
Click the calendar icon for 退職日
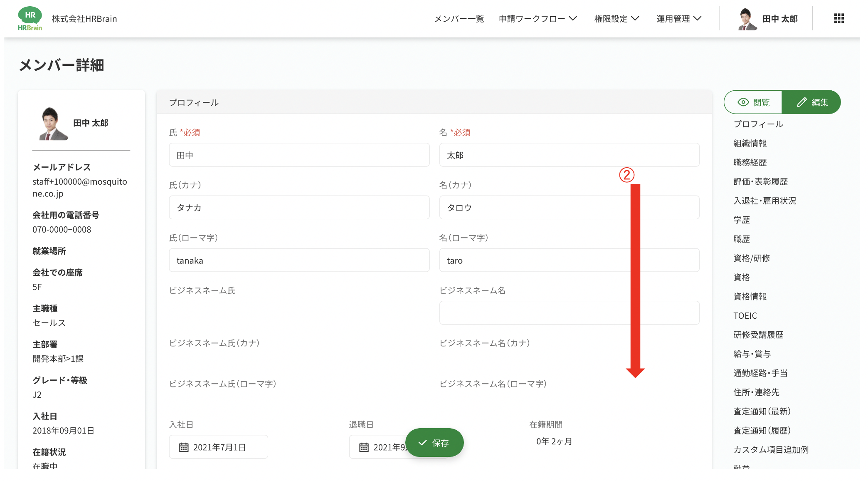click(x=364, y=447)
